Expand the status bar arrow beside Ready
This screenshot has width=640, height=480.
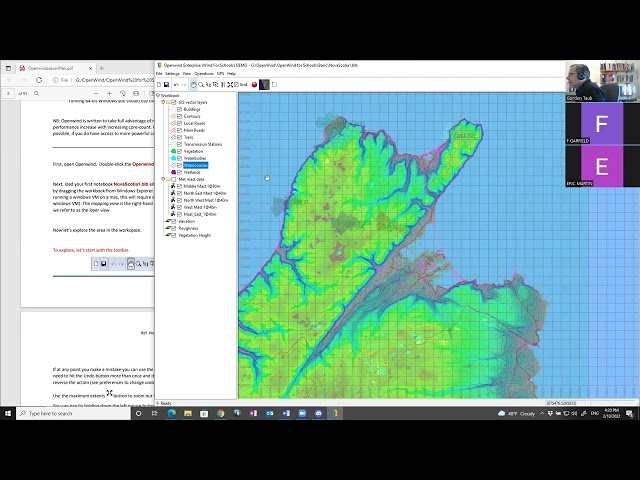point(158,403)
